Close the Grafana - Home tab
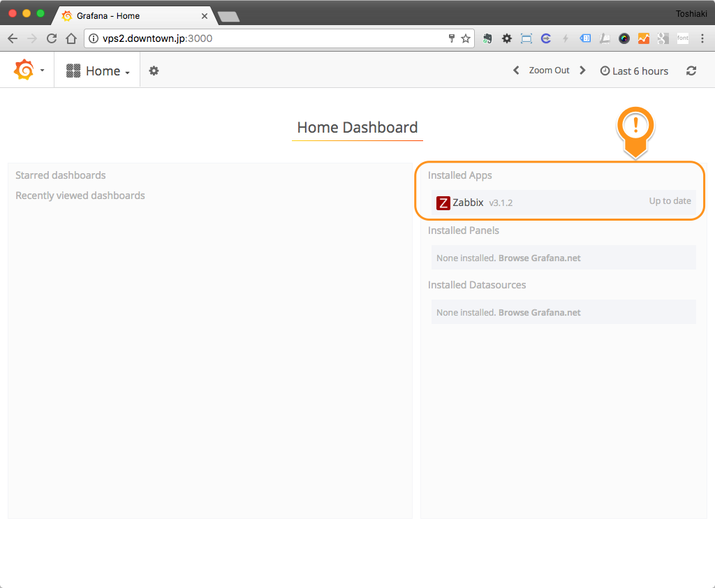This screenshot has width=715, height=588. 205,16
